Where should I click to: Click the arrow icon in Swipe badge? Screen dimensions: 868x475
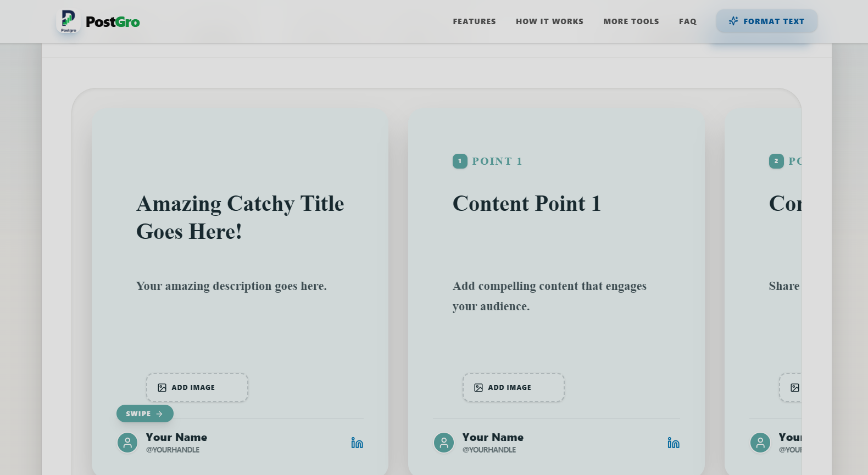tap(159, 414)
